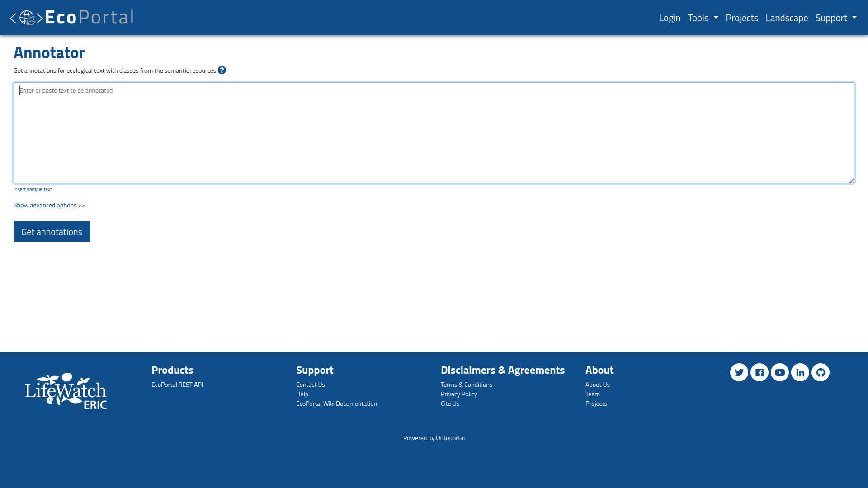This screenshot has width=868, height=488.
Task: Click the EcoPortal Wiki Documentation link
Action: coord(336,404)
